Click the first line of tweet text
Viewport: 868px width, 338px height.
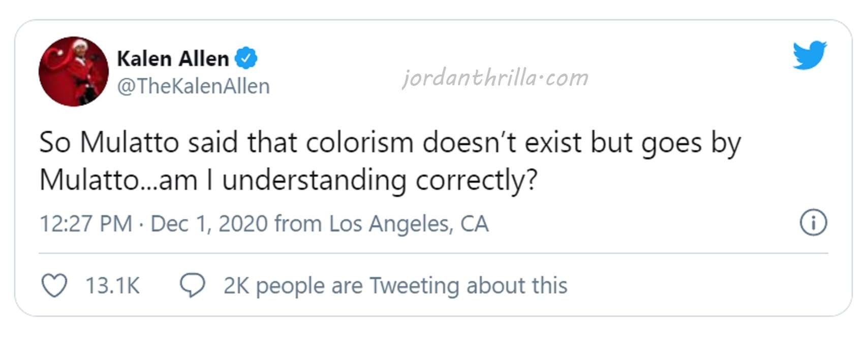390,143
